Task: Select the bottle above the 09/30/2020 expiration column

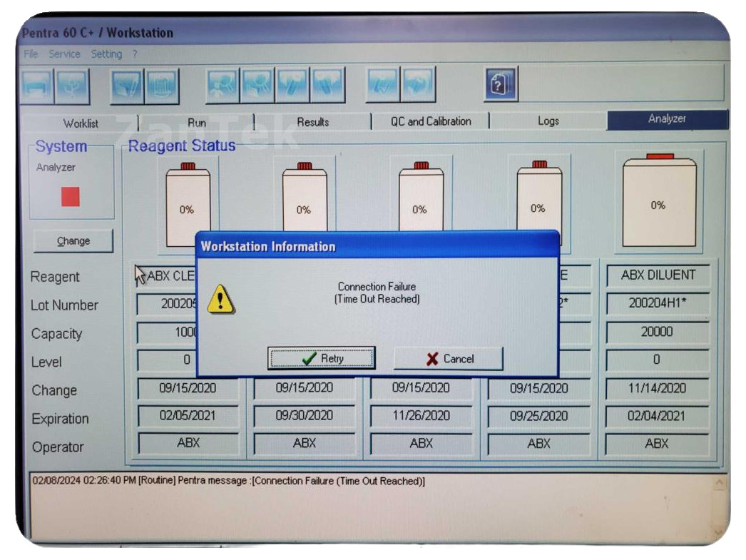Action: pyautogui.click(x=305, y=197)
